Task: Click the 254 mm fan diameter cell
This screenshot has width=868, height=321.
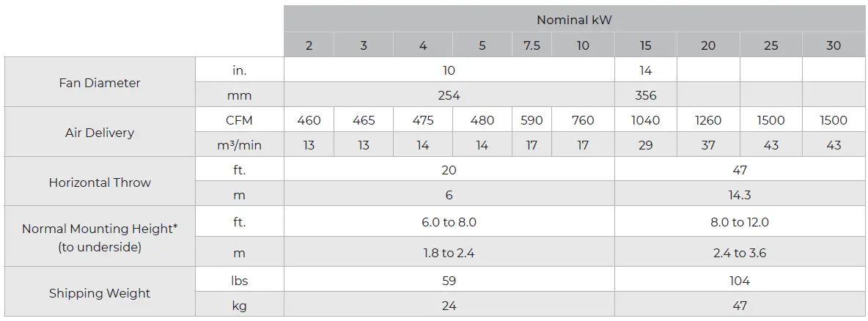Action: [449, 95]
